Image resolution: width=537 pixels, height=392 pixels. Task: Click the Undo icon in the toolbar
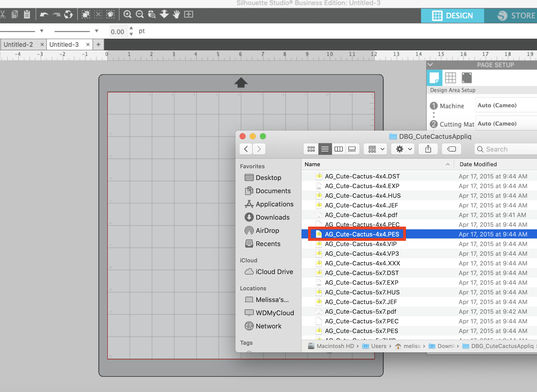44,14
